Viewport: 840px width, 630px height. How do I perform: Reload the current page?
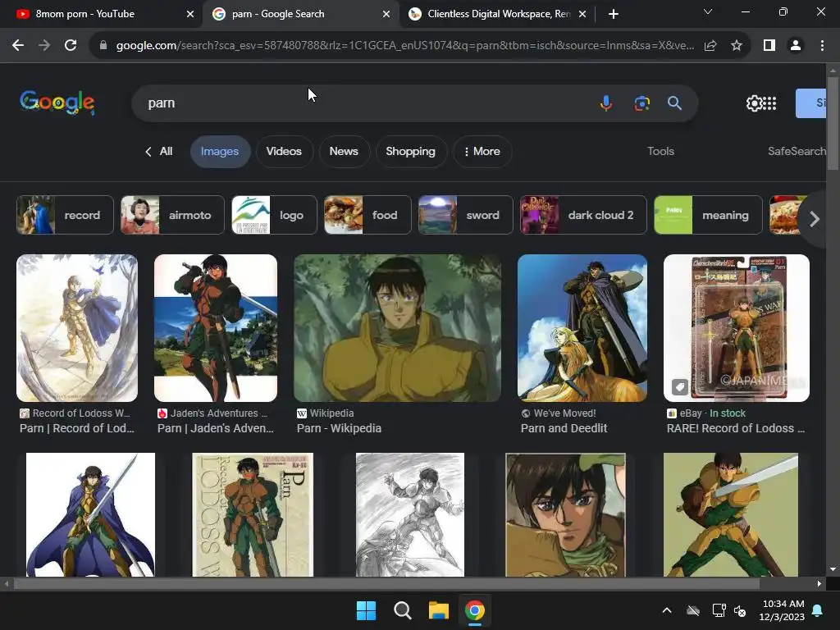(71, 46)
